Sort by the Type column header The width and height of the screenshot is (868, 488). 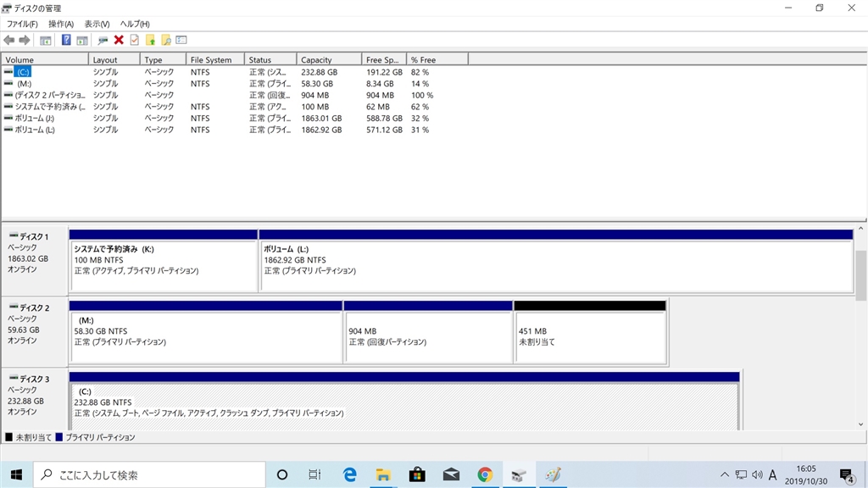coord(163,60)
